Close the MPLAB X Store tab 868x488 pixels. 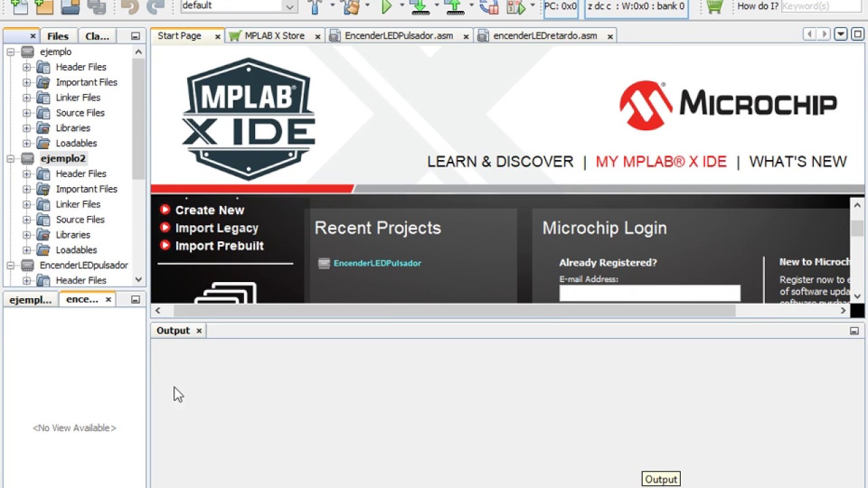point(317,37)
